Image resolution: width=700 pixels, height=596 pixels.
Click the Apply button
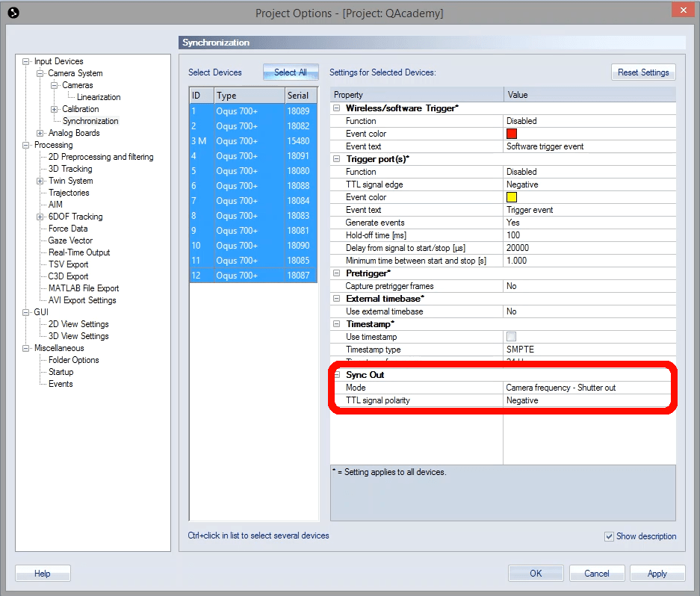pos(657,574)
